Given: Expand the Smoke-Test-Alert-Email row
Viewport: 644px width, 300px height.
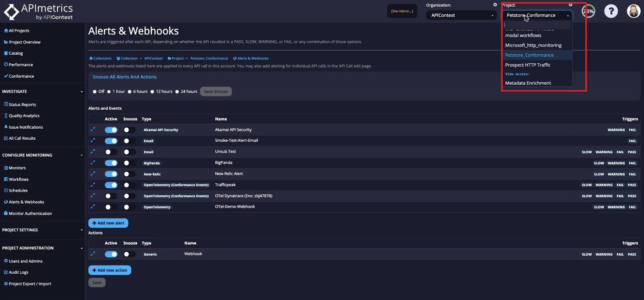Looking at the screenshot, I should click(x=93, y=141).
